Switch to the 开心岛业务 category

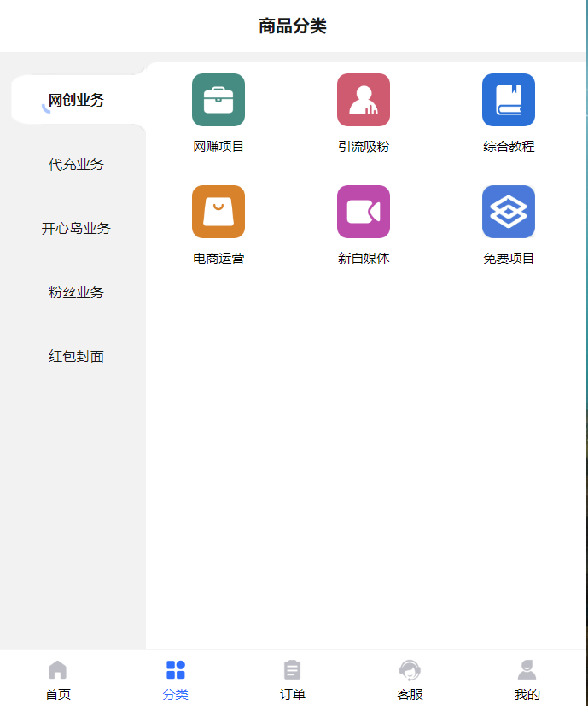click(x=77, y=228)
